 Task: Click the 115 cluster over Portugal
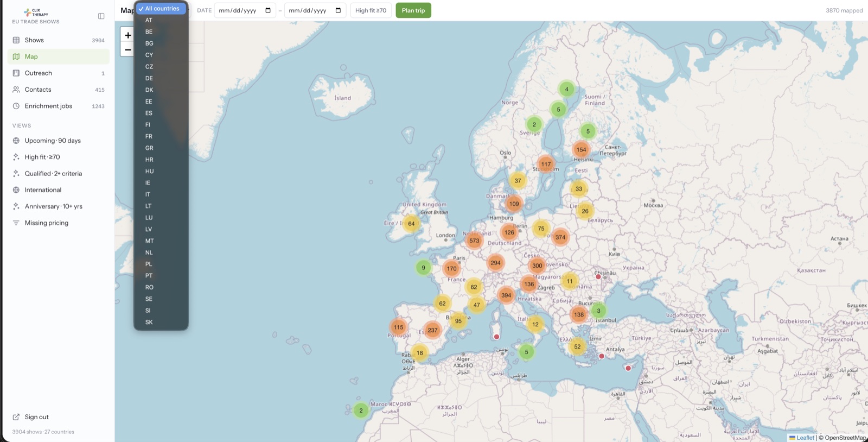[x=399, y=327]
